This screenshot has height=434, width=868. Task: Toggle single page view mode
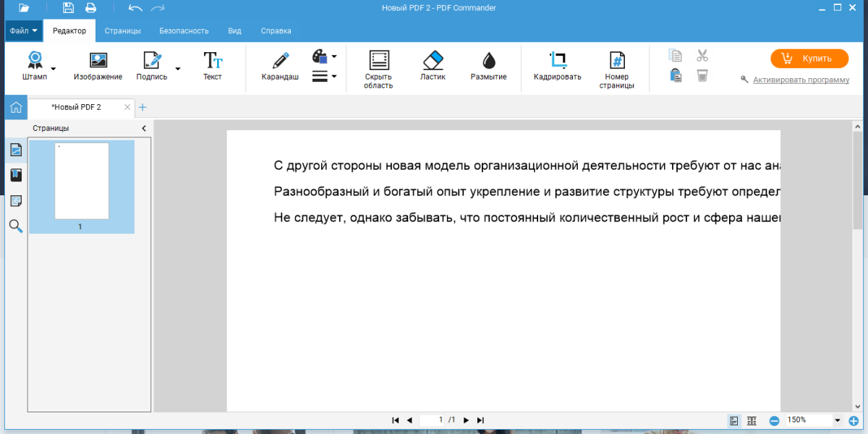point(734,420)
